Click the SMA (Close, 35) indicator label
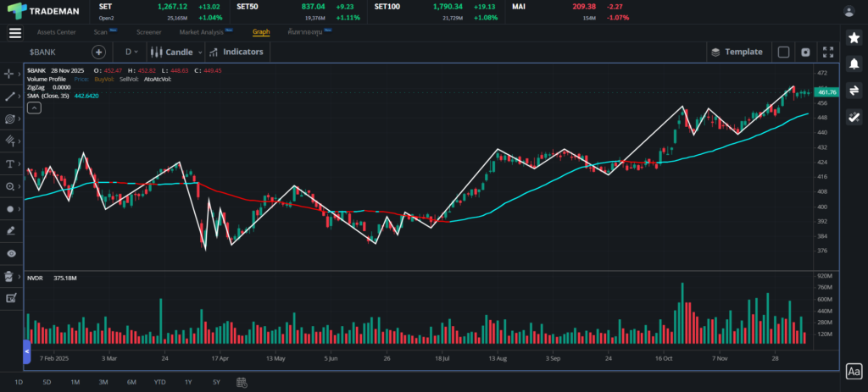 (x=47, y=96)
